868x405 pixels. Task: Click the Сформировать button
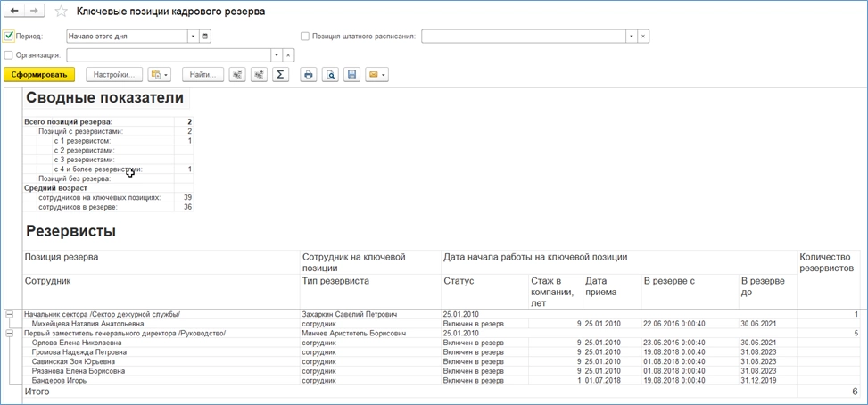39,75
